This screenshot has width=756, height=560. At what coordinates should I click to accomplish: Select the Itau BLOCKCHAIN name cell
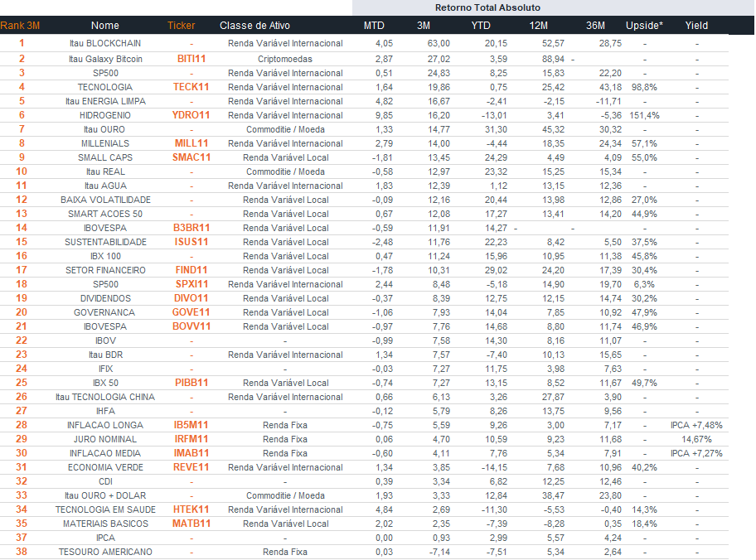tap(105, 43)
